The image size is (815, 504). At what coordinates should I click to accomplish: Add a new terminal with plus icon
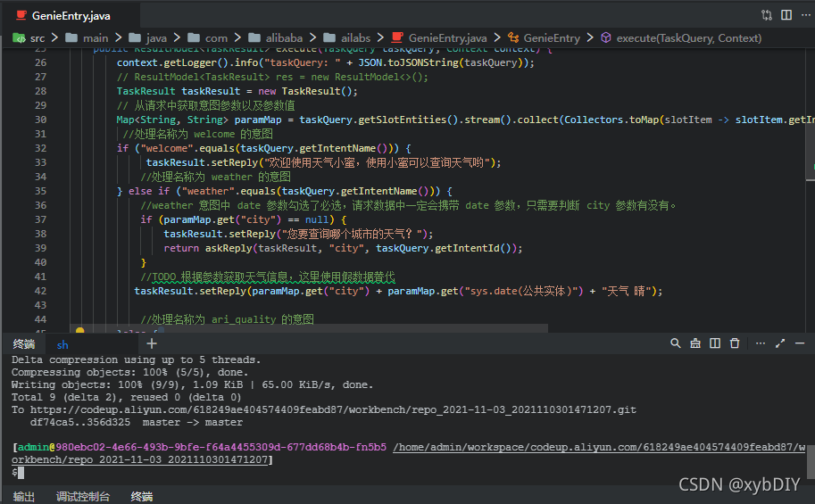151,343
